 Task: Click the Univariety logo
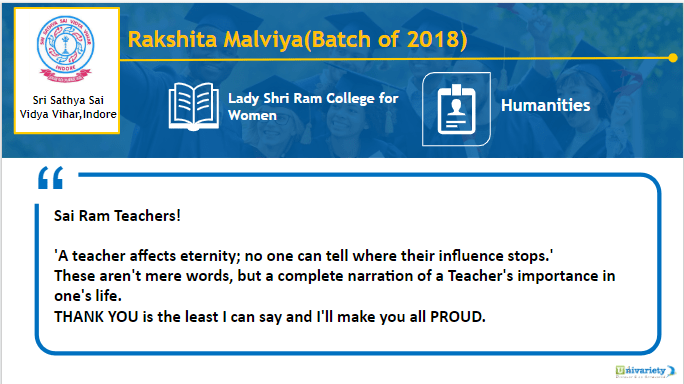645,371
